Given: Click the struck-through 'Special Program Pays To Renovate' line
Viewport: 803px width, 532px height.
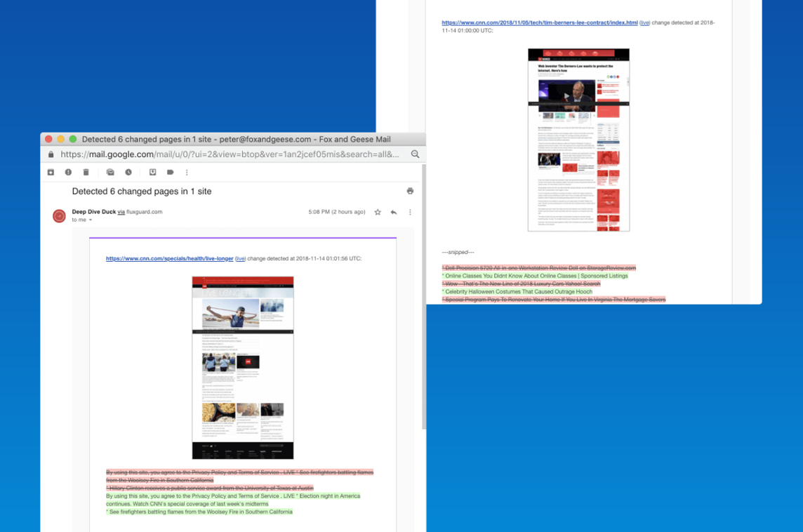Looking at the screenshot, I should 554,300.
